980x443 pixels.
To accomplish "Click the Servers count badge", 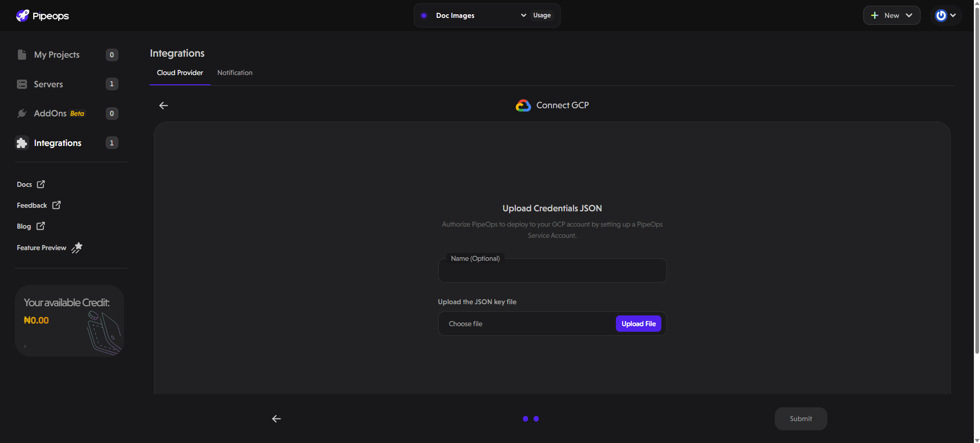I will point(112,84).
